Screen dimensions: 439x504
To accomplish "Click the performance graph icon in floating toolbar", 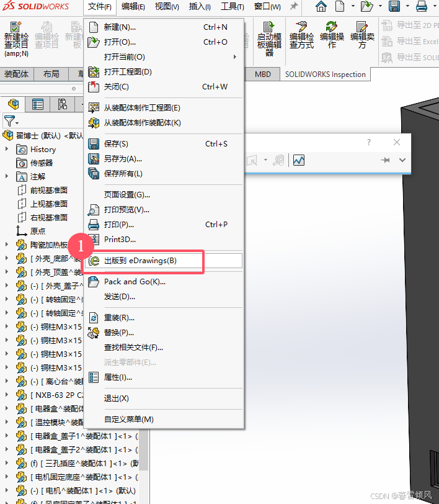I will pyautogui.click(x=299, y=160).
